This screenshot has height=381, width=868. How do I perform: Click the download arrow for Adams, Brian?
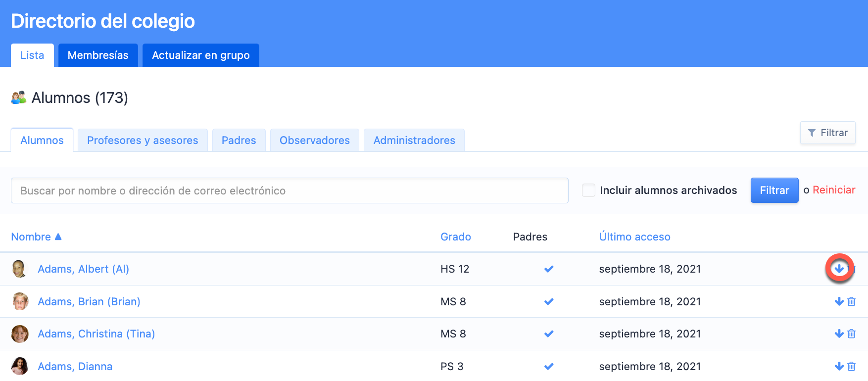click(839, 301)
